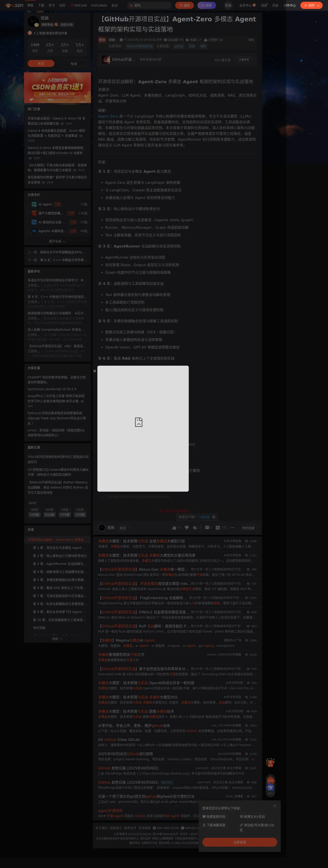Image resolution: width=328 pixels, height=868 pixels.
Task: Click the purple AI 搜索 button
Action: point(207,5)
